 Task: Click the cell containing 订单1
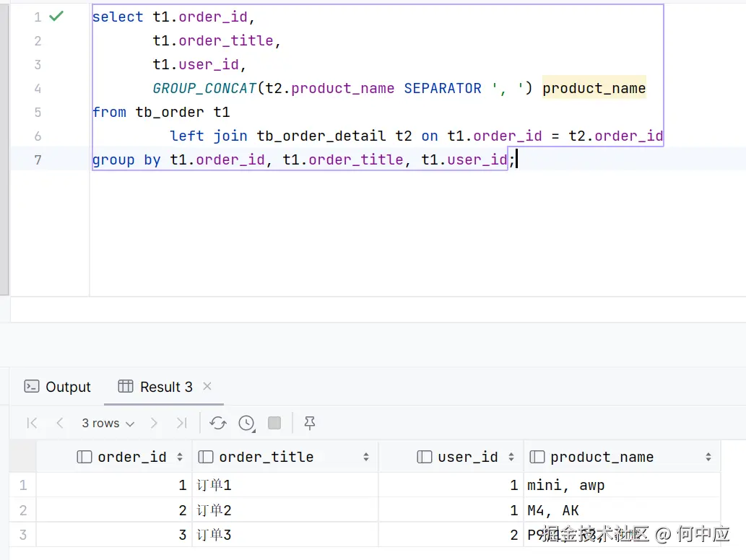(285, 485)
